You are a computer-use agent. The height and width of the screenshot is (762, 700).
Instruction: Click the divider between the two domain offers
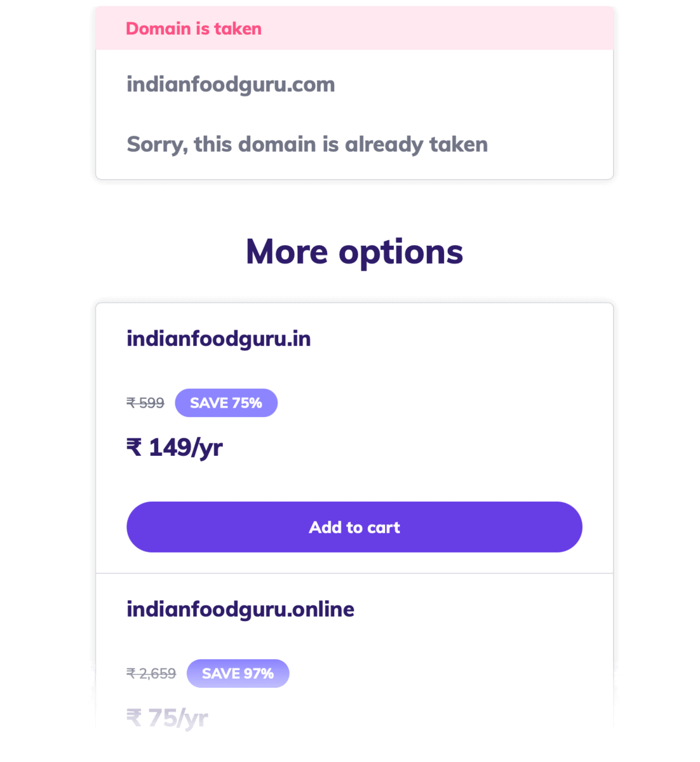(354, 573)
